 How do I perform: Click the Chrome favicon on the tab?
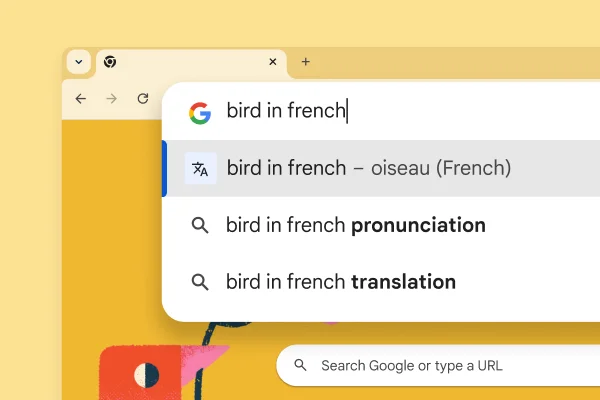(110, 62)
